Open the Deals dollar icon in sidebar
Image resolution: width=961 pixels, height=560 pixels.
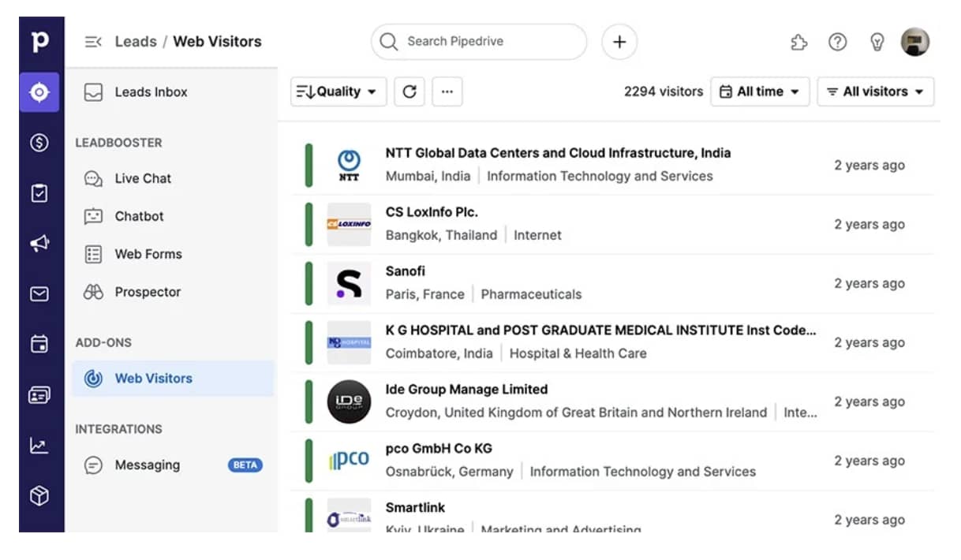pyautogui.click(x=39, y=143)
